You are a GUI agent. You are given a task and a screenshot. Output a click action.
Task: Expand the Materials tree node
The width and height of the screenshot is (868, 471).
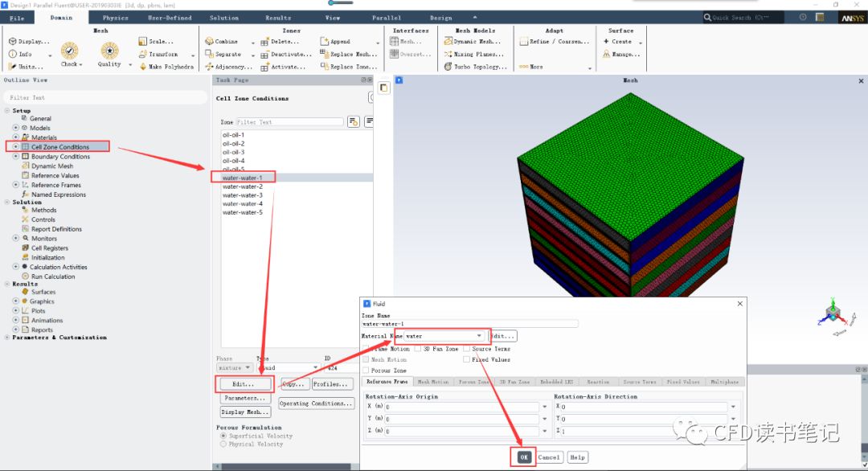click(15, 137)
